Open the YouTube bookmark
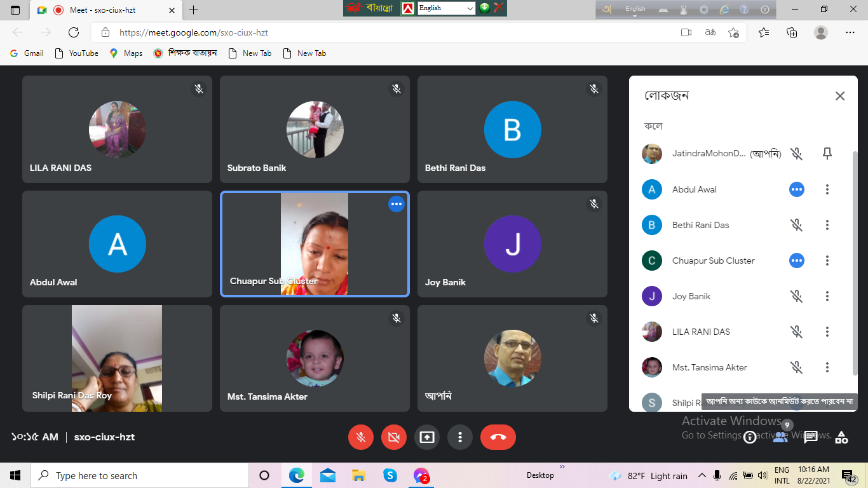The height and width of the screenshot is (488, 868). (x=76, y=53)
